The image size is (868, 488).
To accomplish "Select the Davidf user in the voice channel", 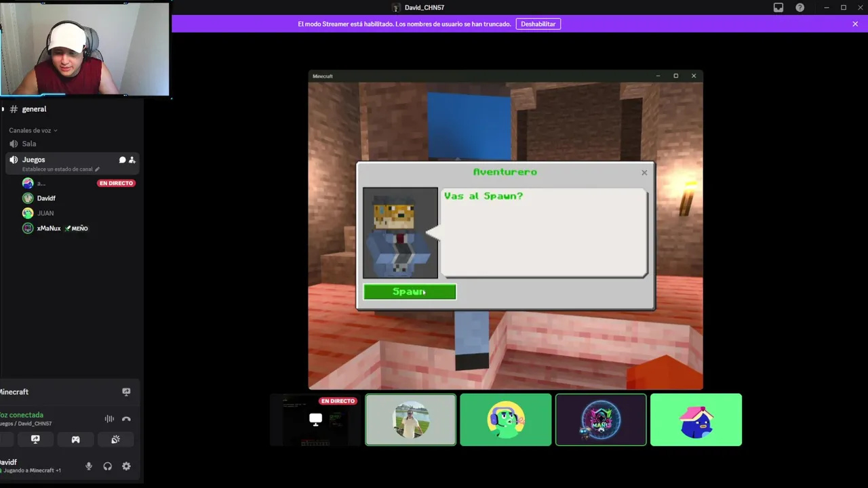I will point(46,198).
